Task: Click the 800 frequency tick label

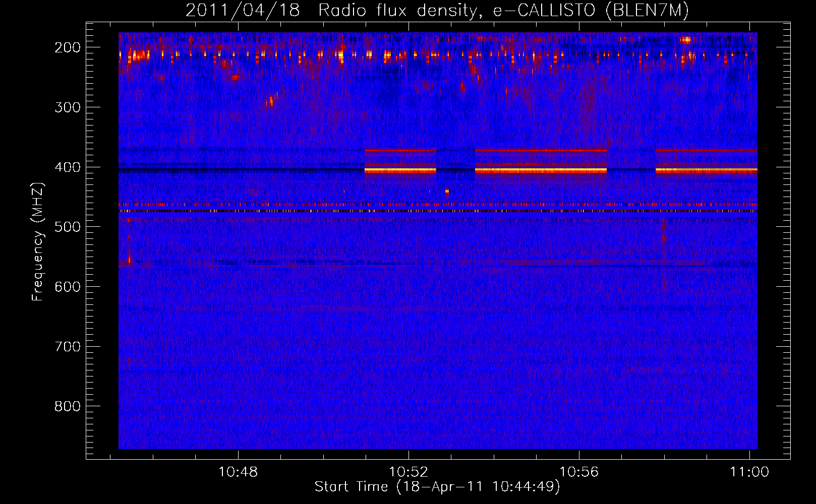Action: [68, 406]
